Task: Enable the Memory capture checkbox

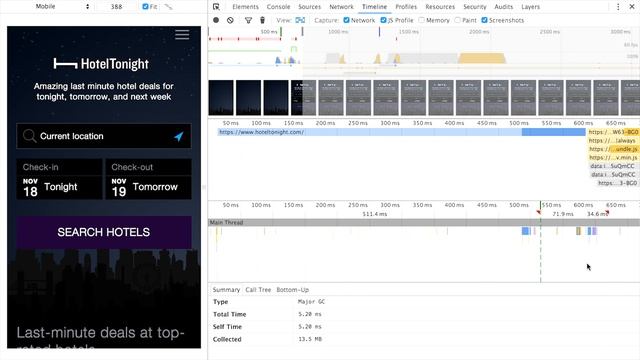Action: click(422, 20)
